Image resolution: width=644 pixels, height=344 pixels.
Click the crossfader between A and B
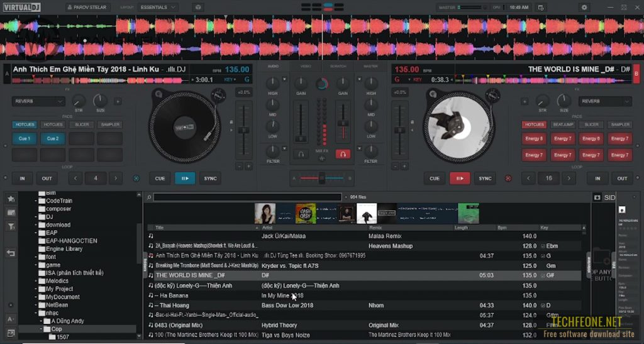(321, 179)
